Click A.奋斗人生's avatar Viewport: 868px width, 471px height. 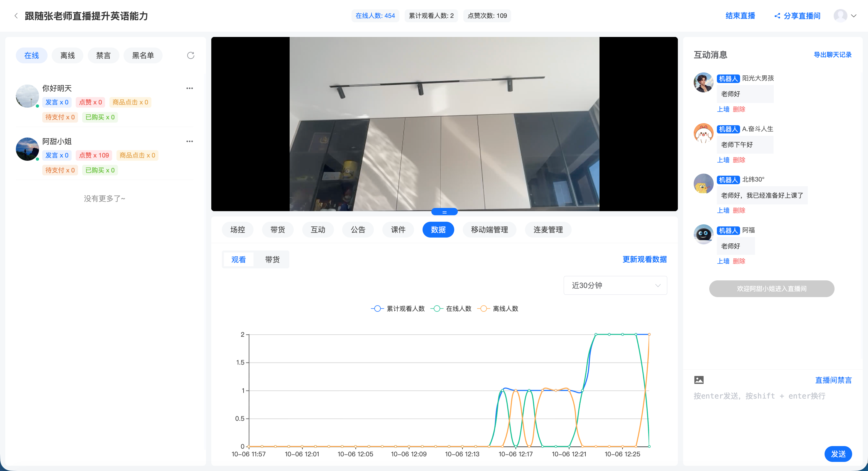click(x=703, y=133)
